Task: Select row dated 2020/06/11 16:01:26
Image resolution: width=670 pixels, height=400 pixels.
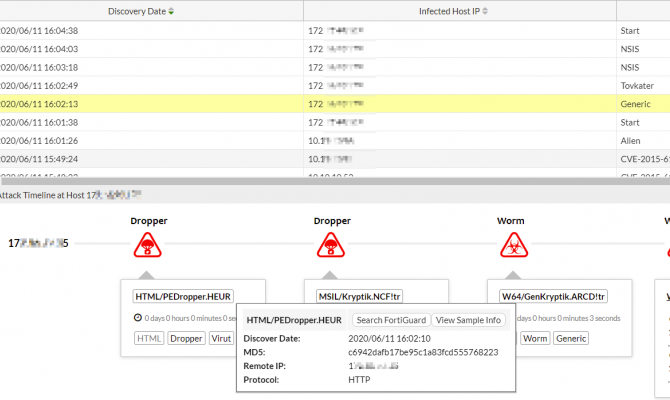Action: (x=335, y=141)
